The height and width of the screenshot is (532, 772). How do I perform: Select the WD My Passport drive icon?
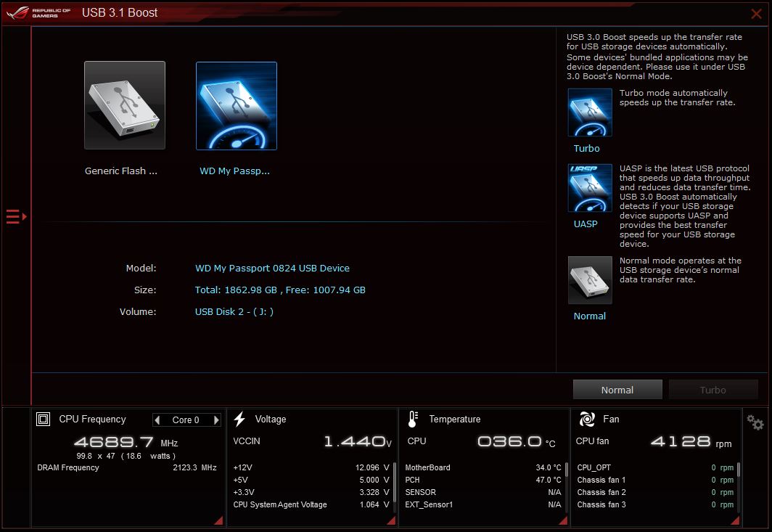click(236, 105)
